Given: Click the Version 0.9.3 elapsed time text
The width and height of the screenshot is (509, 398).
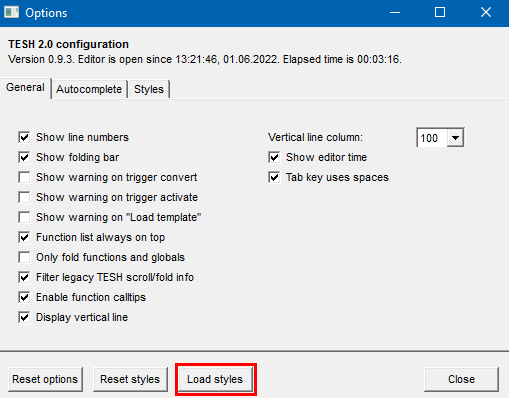Looking at the screenshot, I should point(205,59).
